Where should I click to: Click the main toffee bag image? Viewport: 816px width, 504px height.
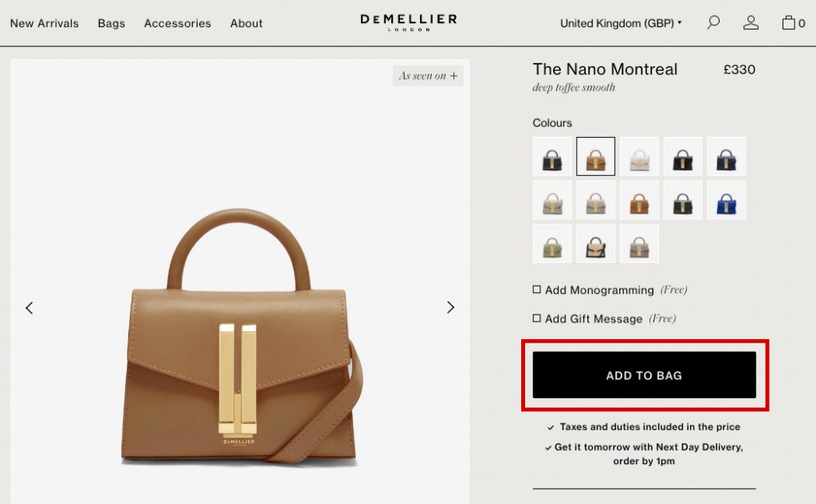[240, 335]
